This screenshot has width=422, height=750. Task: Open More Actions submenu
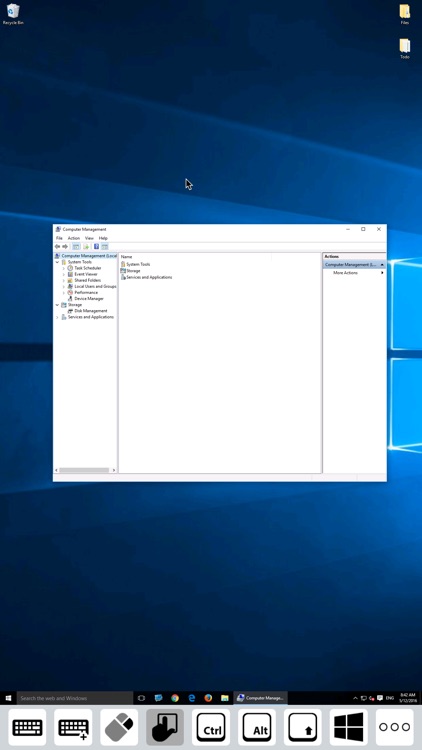click(x=354, y=273)
